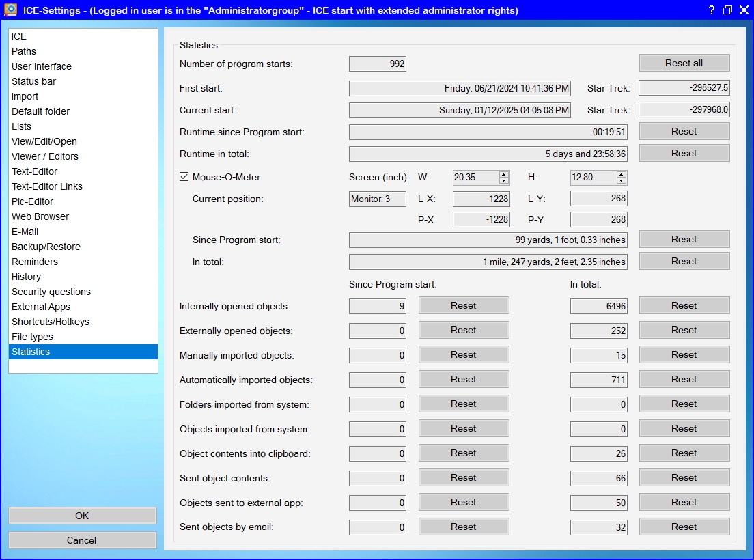Image resolution: width=754 pixels, height=560 pixels.
Task: Increase screen height with the up arrow
Action: click(622, 174)
